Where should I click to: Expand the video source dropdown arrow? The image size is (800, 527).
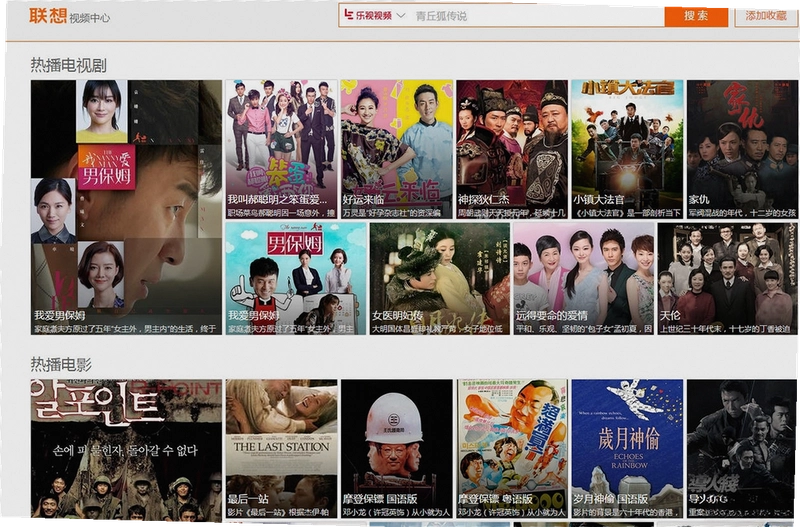point(401,15)
